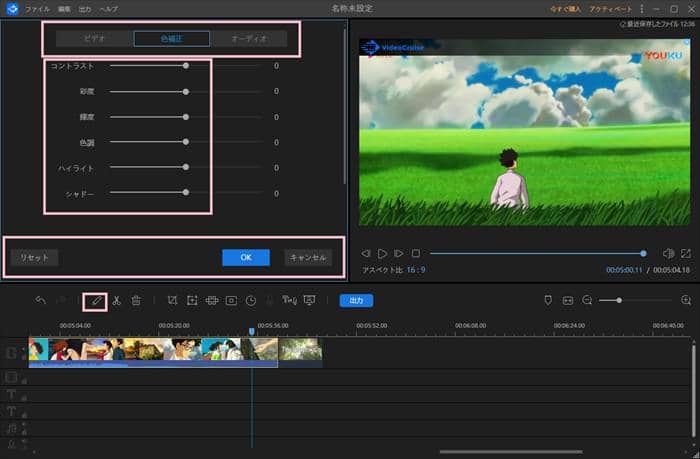Click the Fit timeline to window icon

click(x=568, y=300)
